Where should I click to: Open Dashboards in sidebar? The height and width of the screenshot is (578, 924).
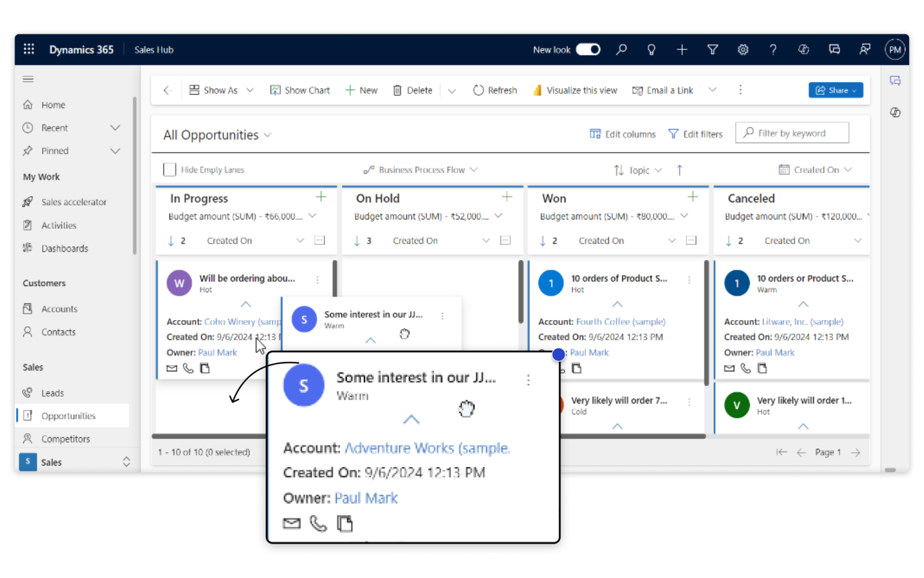coord(64,248)
